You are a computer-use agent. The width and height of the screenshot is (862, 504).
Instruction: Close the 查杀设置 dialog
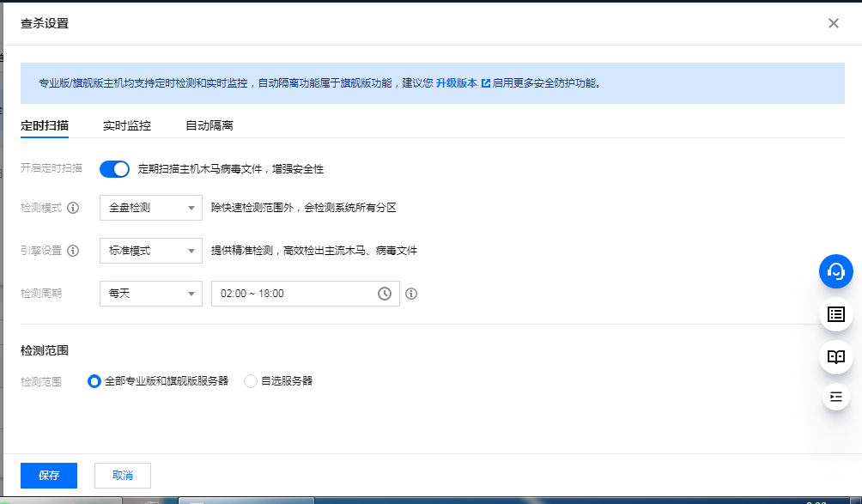point(834,23)
